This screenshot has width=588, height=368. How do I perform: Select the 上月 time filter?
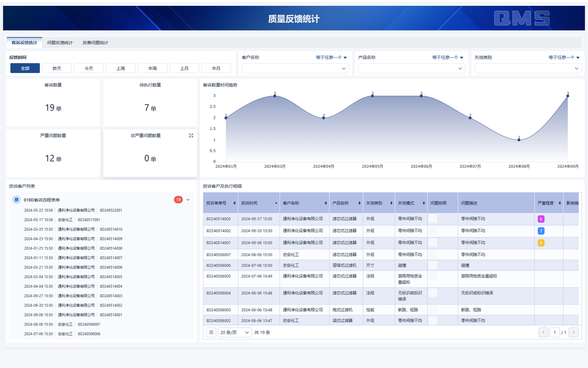point(184,68)
